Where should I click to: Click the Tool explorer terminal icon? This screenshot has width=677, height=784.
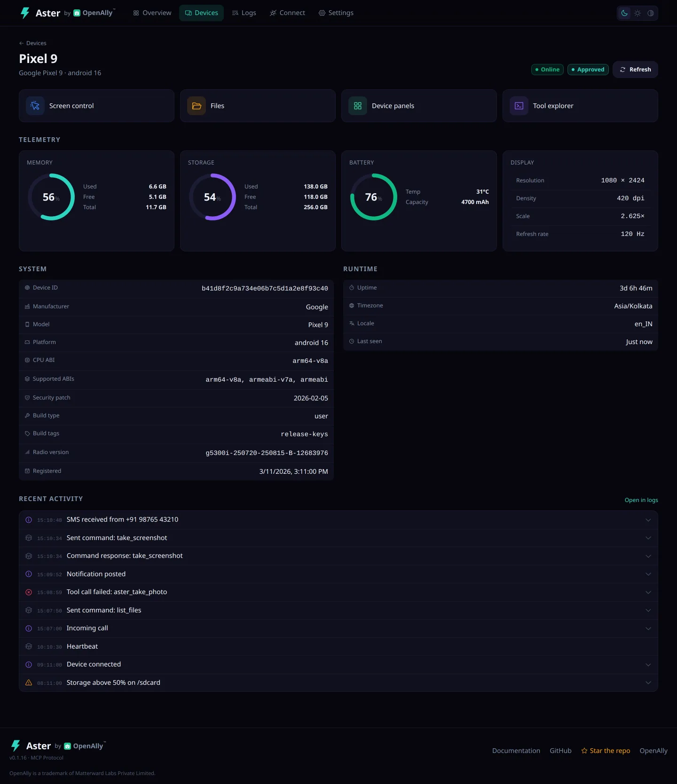(x=519, y=106)
